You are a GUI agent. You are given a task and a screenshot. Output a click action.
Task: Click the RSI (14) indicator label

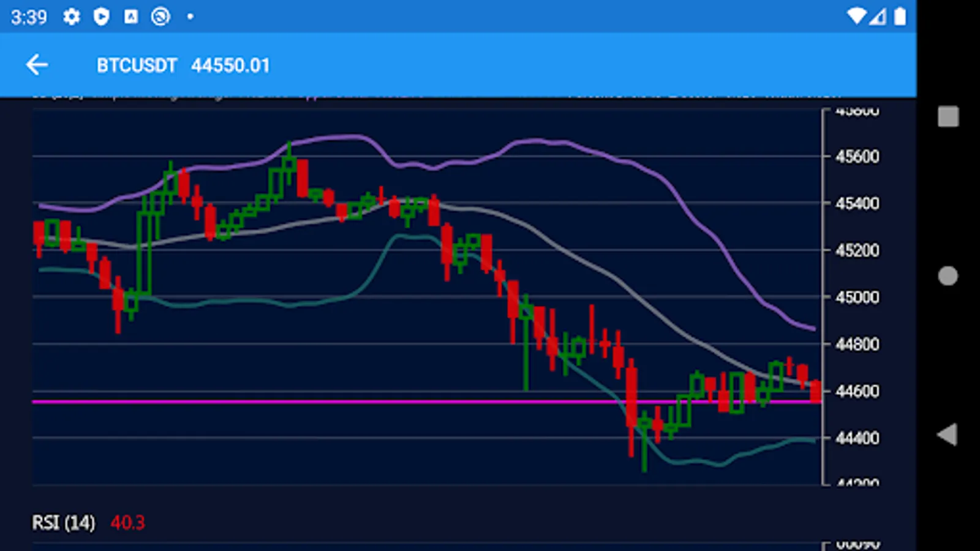[64, 523]
